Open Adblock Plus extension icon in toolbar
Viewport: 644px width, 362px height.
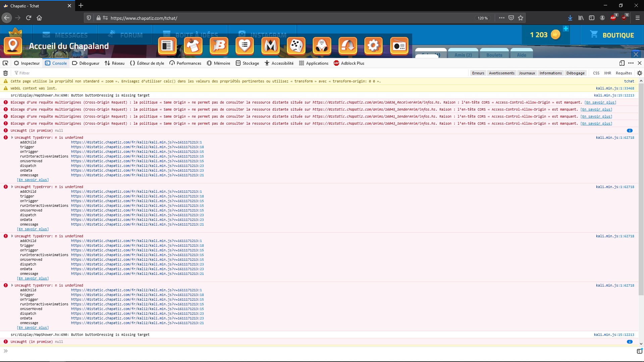[x=613, y=18]
